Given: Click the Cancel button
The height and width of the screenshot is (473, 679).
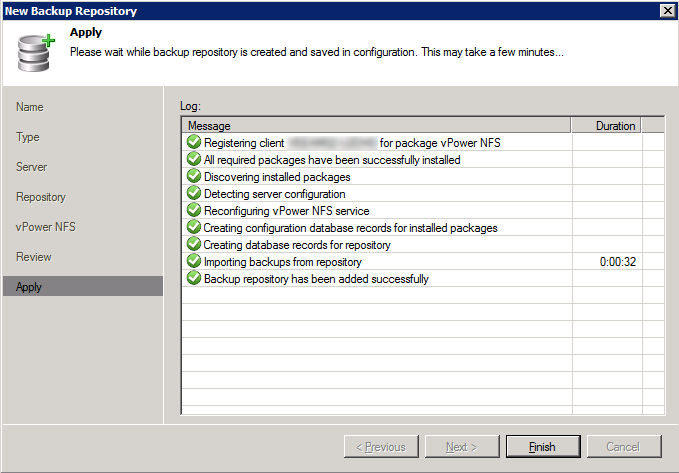Looking at the screenshot, I should [x=623, y=447].
